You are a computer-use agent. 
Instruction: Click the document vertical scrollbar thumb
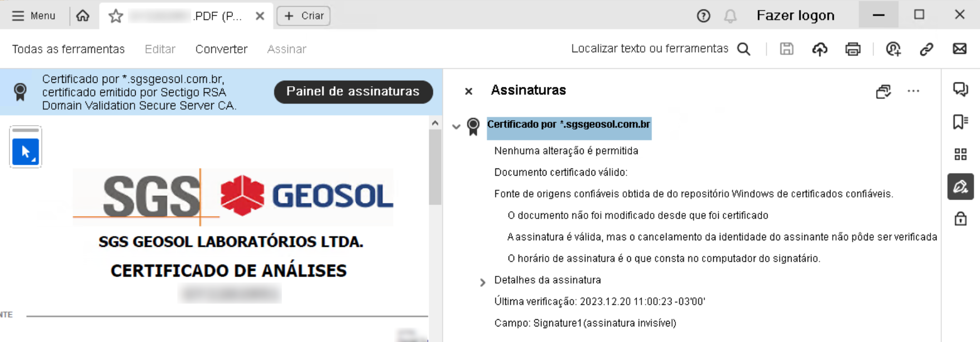point(435,167)
